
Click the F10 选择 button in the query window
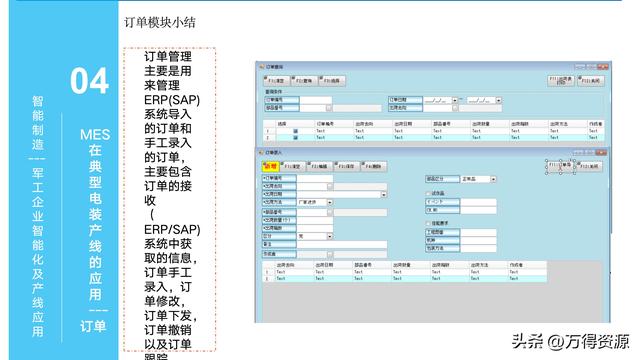[x=332, y=81]
